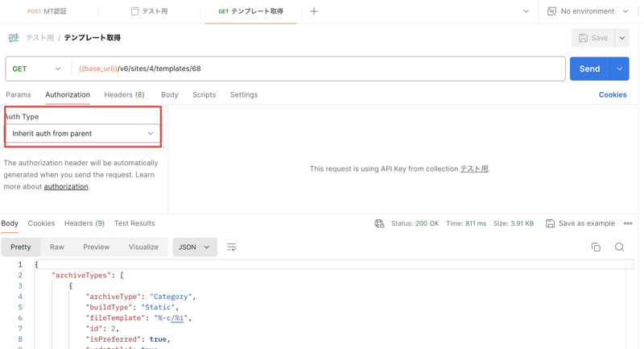Open the JSON format dropdown
644x349 pixels.
point(194,247)
